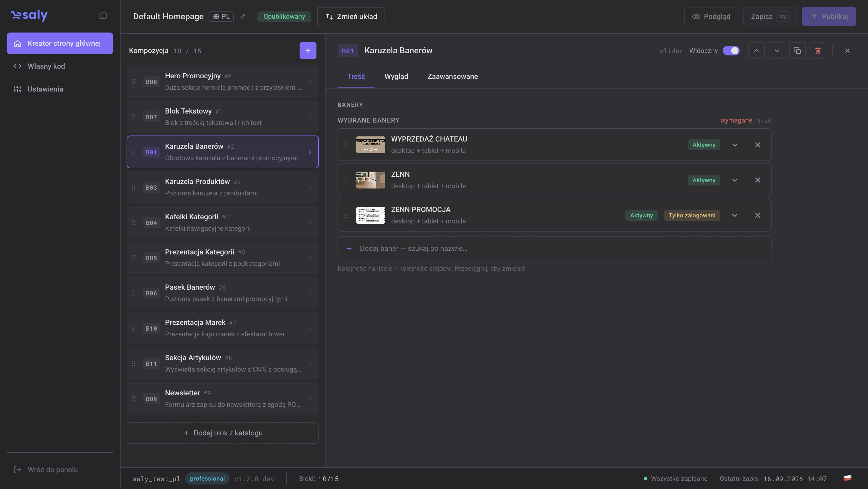Select Pasek Banerów block
868x489 pixels.
pyautogui.click(x=222, y=293)
